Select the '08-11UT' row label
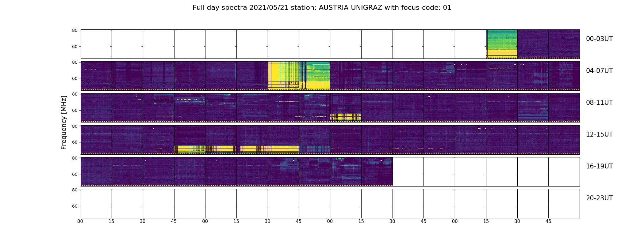Image resolution: width=644 pixels, height=245 pixels. 599,103
